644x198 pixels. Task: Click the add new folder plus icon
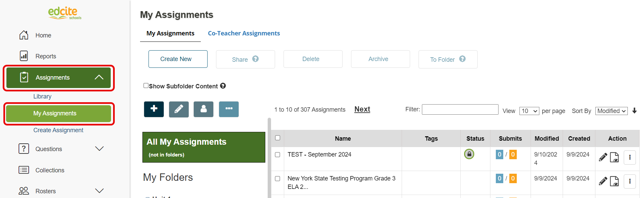(154, 109)
